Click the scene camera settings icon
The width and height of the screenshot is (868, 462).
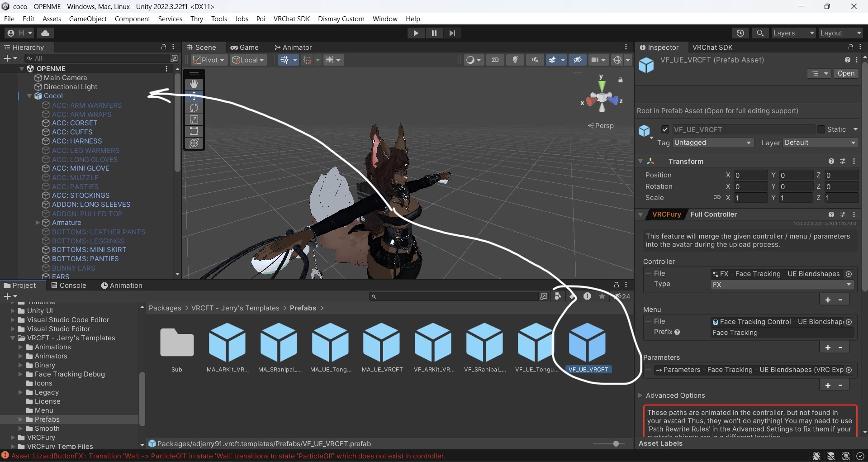coord(595,60)
